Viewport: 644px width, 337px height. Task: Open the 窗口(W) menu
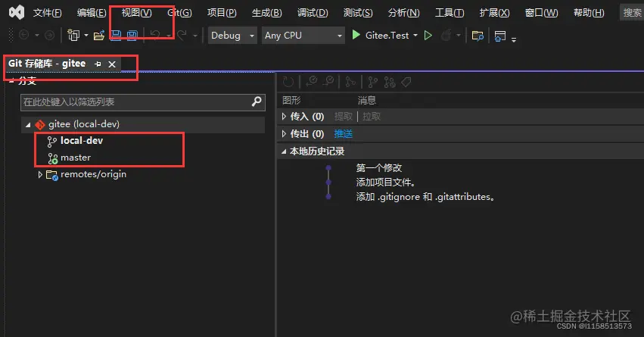[x=541, y=13]
